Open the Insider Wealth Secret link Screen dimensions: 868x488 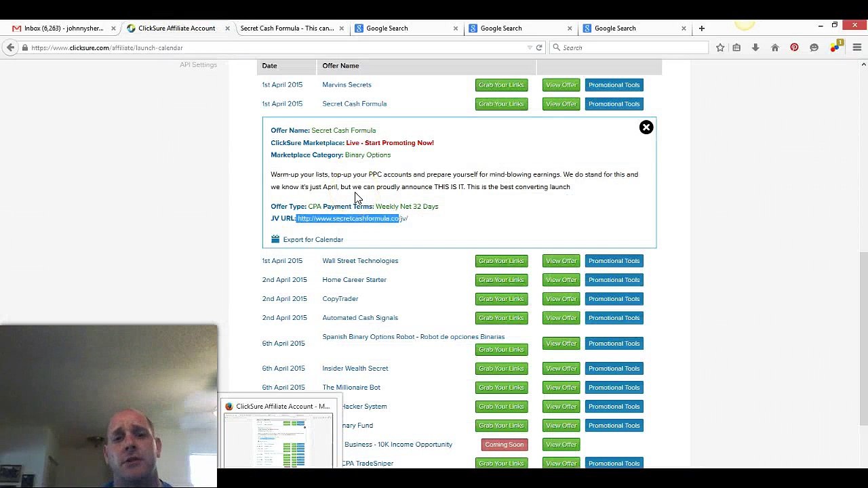[x=355, y=368]
